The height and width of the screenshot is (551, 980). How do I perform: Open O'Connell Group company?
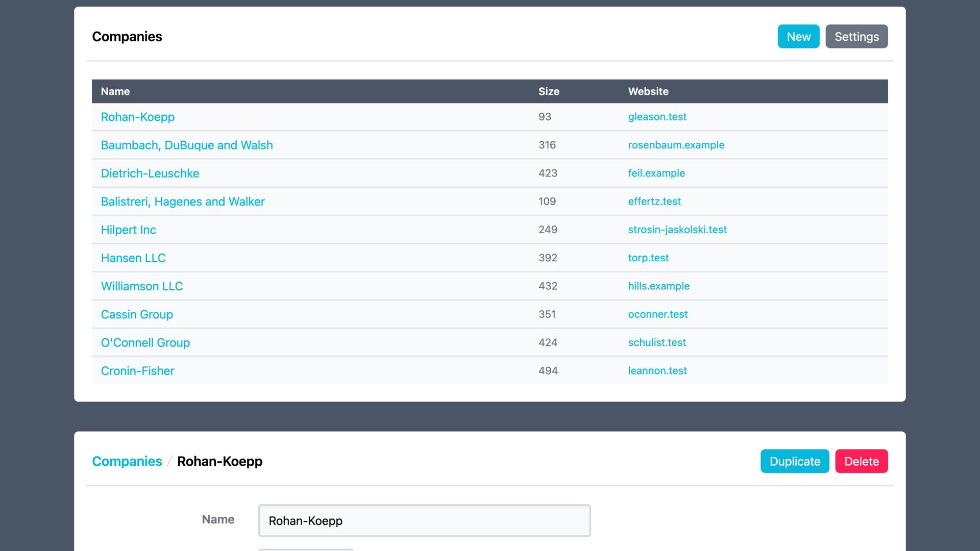point(145,343)
